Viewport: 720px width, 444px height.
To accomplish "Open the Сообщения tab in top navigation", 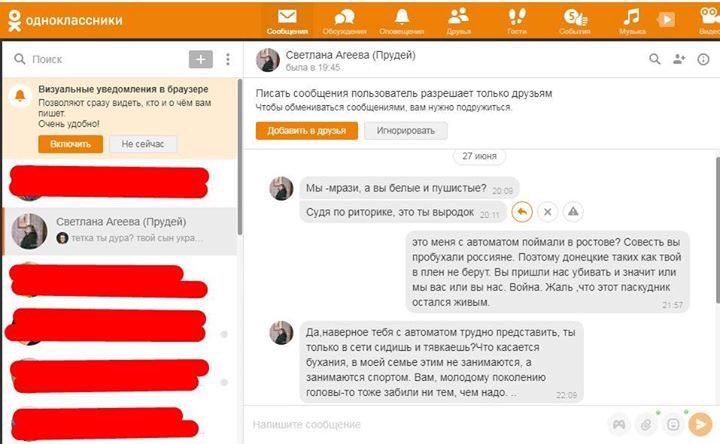I will [x=287, y=20].
